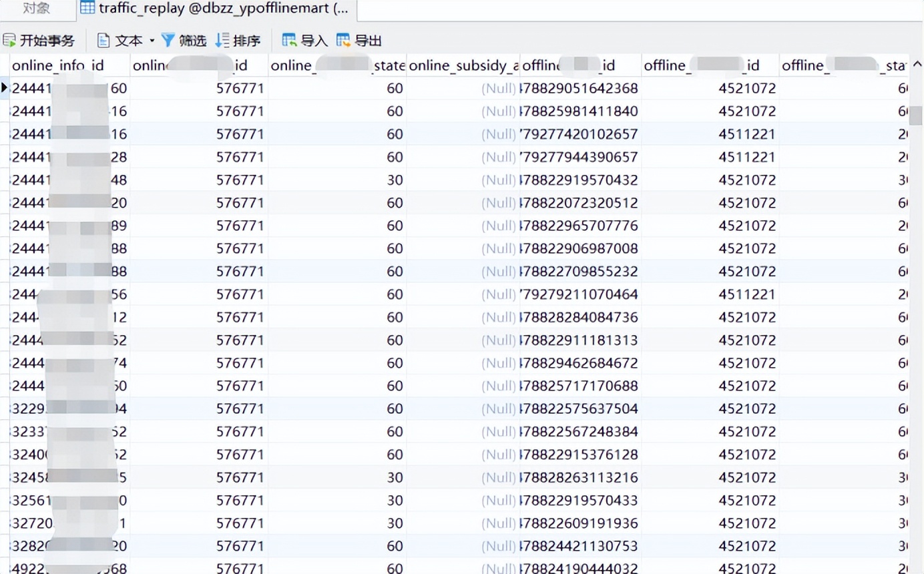
Task: Select the cell 78825717170688
Action: point(581,386)
